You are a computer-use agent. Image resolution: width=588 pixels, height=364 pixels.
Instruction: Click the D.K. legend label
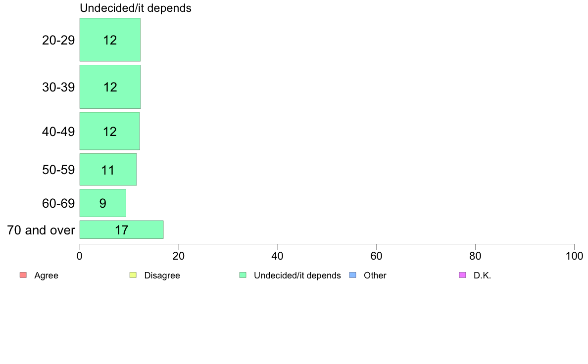[x=482, y=275]
